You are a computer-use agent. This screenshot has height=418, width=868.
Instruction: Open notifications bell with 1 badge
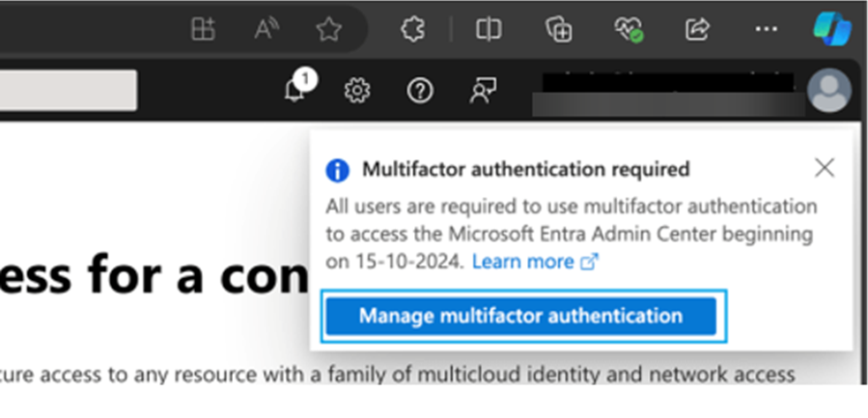[295, 90]
